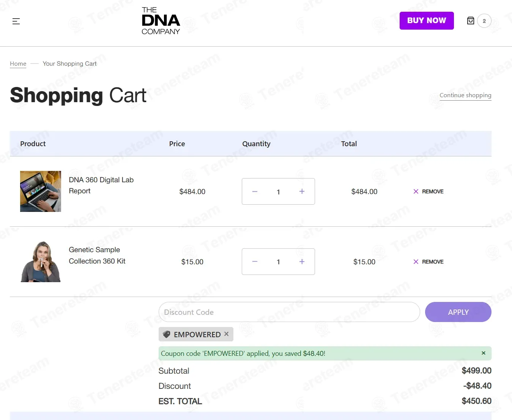
Task: Click the $15.00 total of Collection Kit
Action: point(364,262)
